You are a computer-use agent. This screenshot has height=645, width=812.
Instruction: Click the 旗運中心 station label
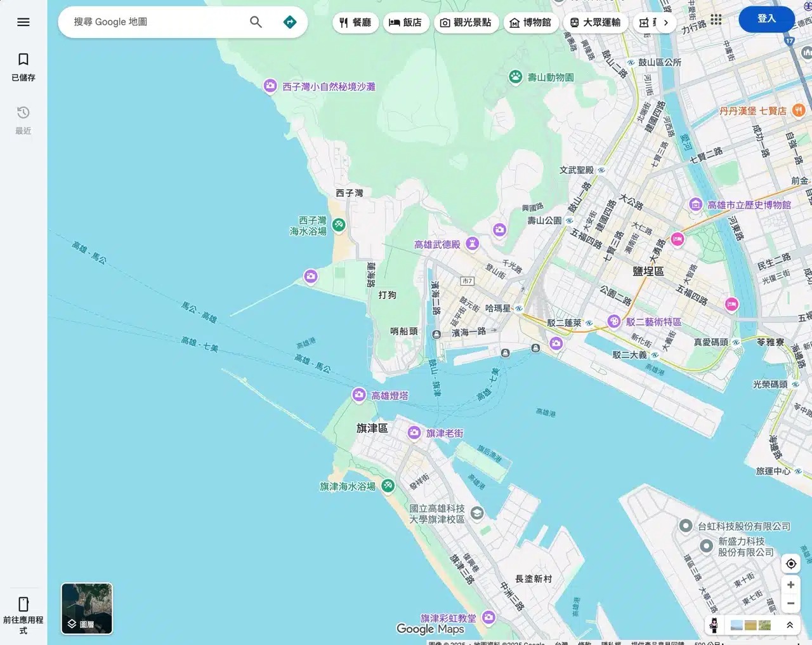click(773, 471)
